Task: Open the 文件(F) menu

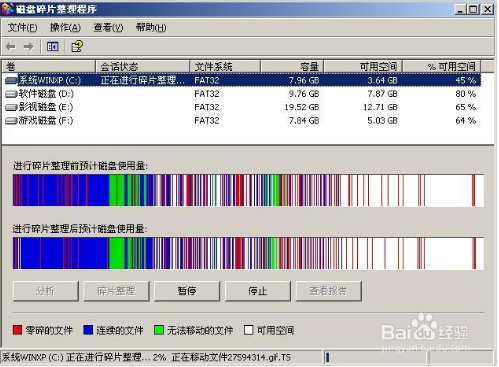Action: [22, 28]
